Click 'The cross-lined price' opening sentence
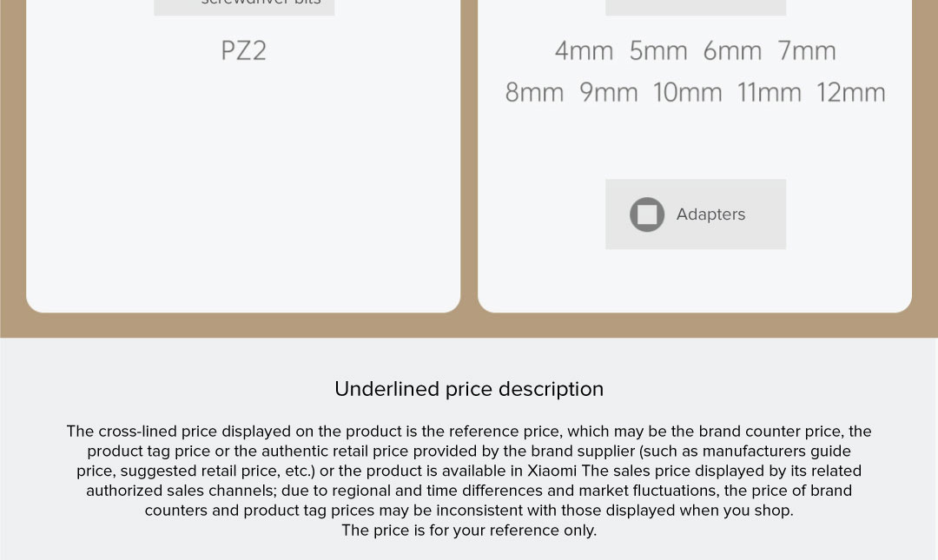The height and width of the screenshot is (560, 938). pos(142,432)
